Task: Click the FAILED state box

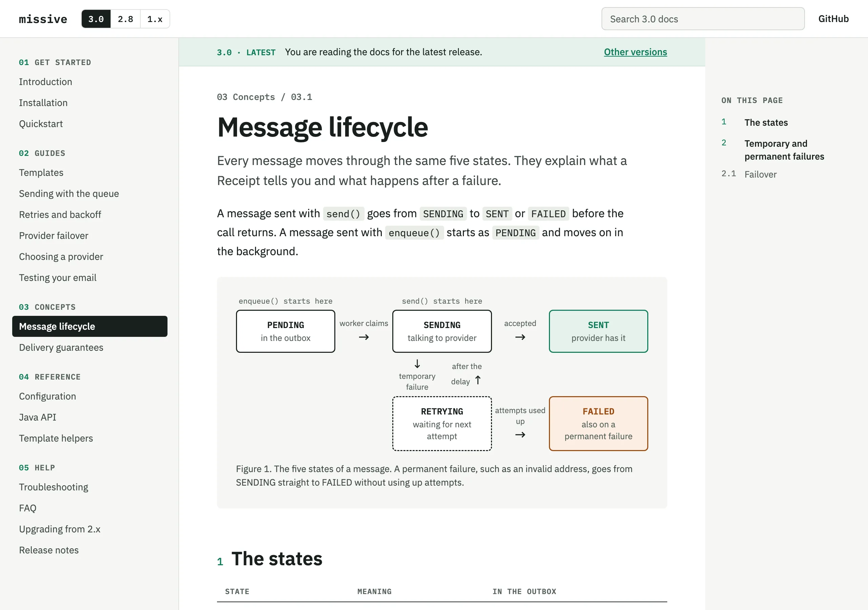Action: (598, 424)
